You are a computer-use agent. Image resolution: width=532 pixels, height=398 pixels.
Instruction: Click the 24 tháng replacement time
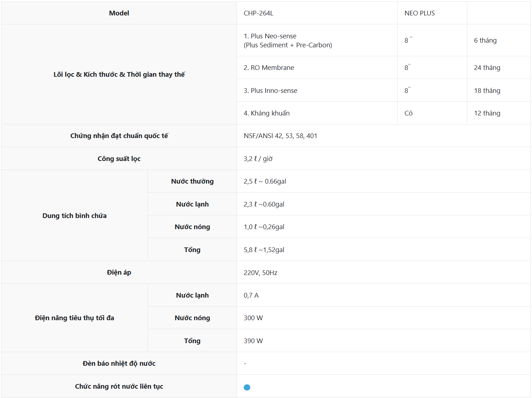(x=487, y=68)
